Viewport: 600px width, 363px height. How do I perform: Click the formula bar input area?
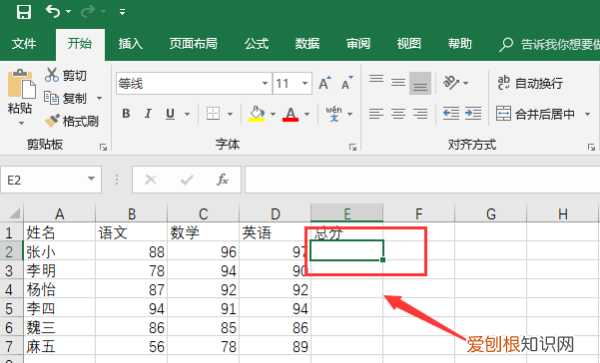422,179
